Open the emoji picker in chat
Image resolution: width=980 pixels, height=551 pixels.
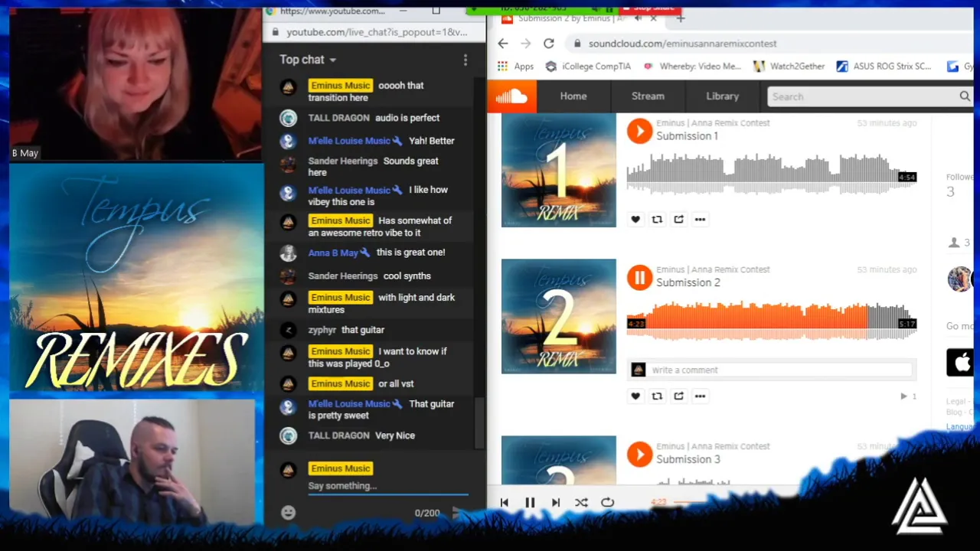[x=288, y=513]
